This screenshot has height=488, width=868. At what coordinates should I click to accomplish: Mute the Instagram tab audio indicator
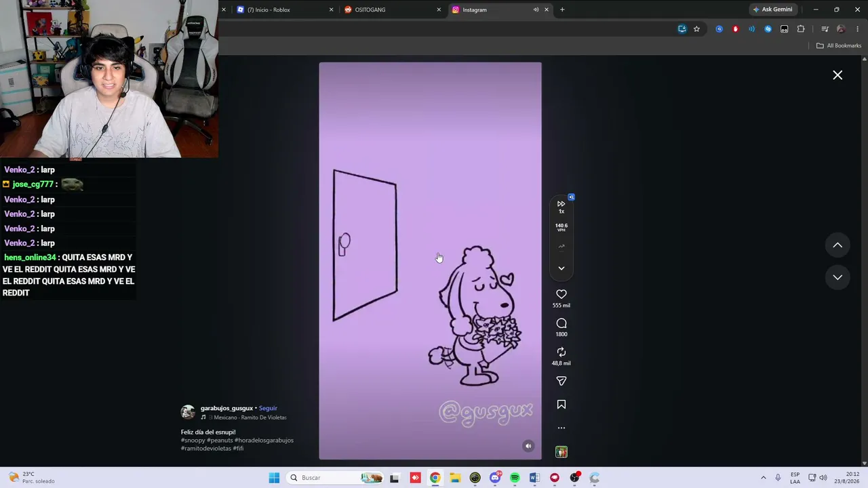pos(536,9)
